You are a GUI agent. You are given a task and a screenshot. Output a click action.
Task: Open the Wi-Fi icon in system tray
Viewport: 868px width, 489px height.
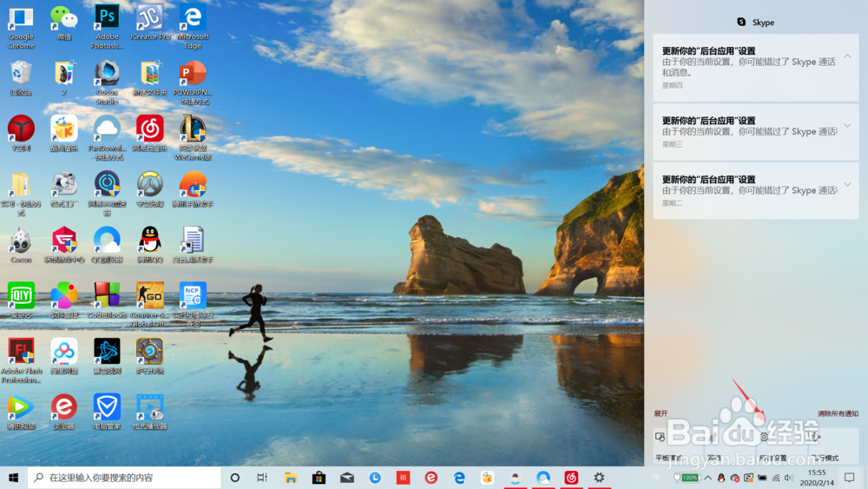(776, 478)
